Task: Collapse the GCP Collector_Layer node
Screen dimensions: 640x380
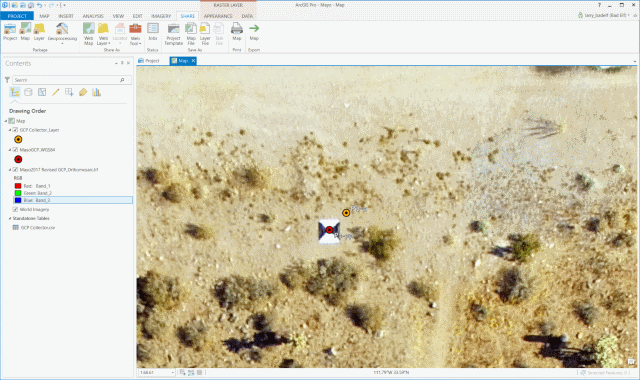Action: [x=10, y=130]
